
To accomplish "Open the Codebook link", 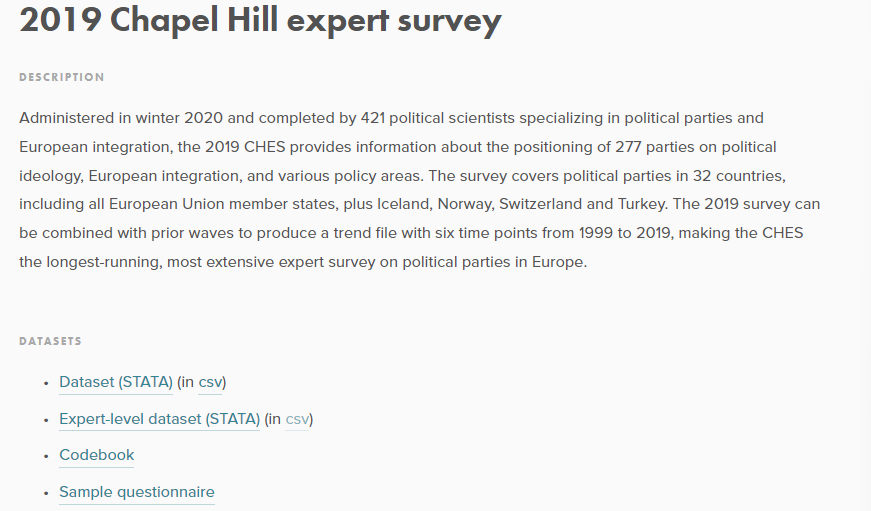I will (96, 455).
